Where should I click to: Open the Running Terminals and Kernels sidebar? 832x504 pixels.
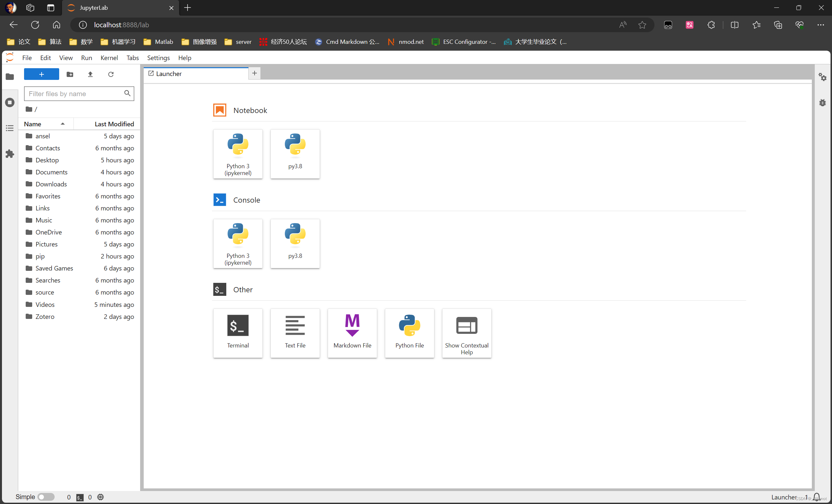pos(10,102)
